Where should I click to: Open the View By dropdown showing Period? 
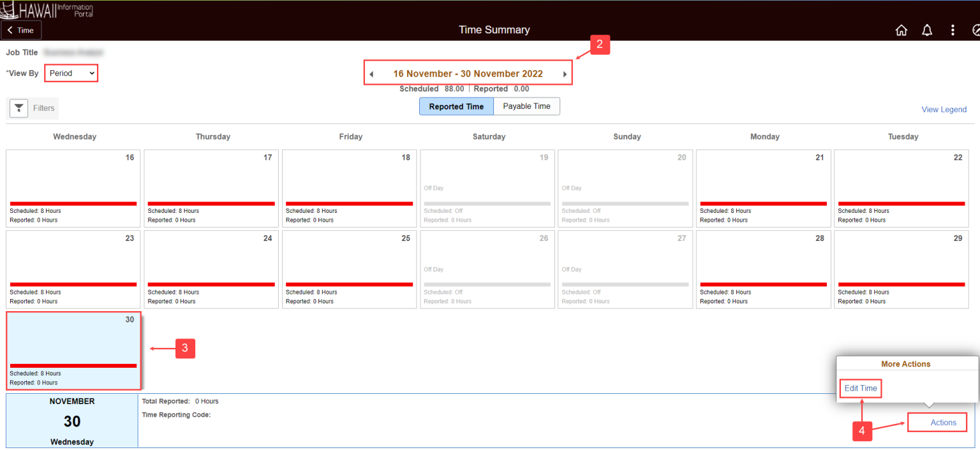click(71, 73)
